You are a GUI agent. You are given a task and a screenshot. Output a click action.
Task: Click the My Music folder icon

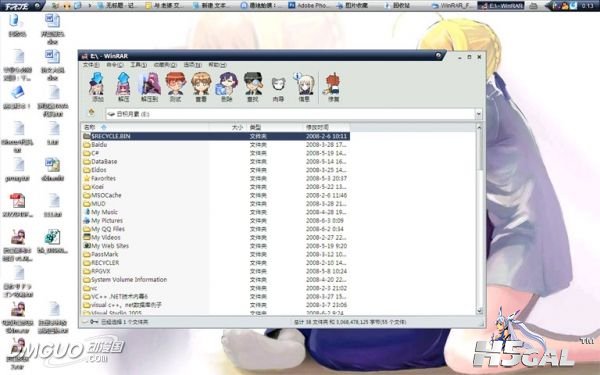point(87,212)
